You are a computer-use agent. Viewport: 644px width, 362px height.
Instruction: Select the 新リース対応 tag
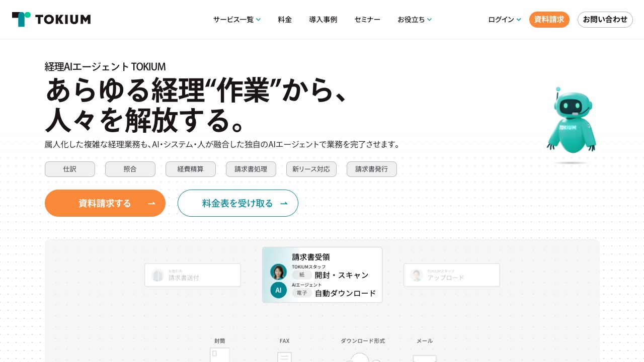click(311, 169)
